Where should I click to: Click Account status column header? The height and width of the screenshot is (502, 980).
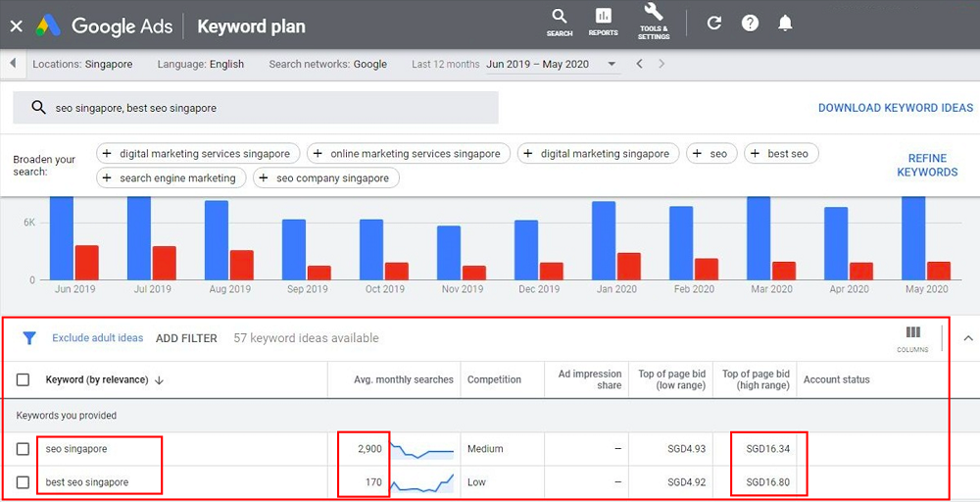coord(836,379)
